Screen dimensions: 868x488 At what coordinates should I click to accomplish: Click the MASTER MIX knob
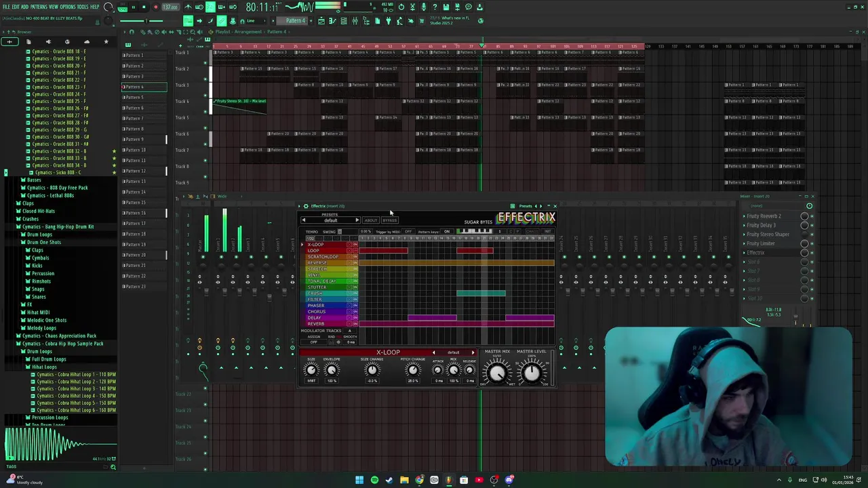point(497,372)
